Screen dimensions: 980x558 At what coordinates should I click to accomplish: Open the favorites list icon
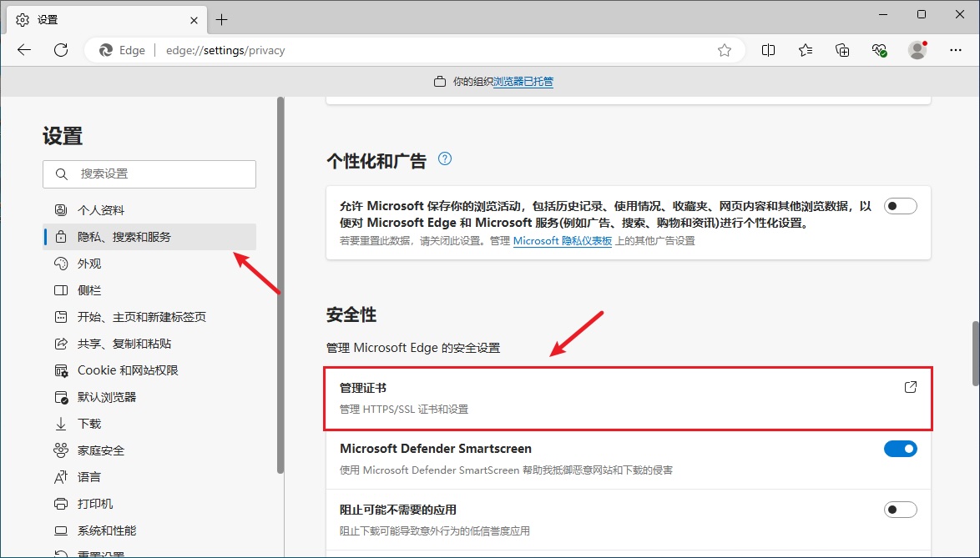coord(805,51)
